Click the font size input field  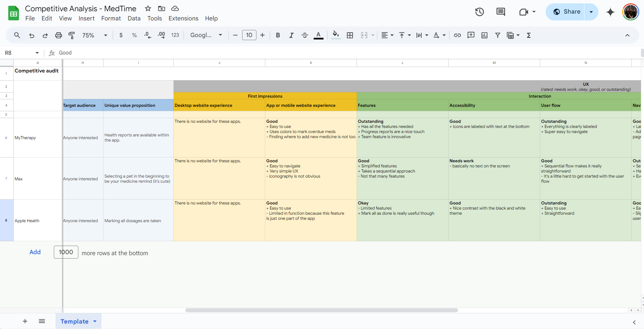(x=249, y=35)
